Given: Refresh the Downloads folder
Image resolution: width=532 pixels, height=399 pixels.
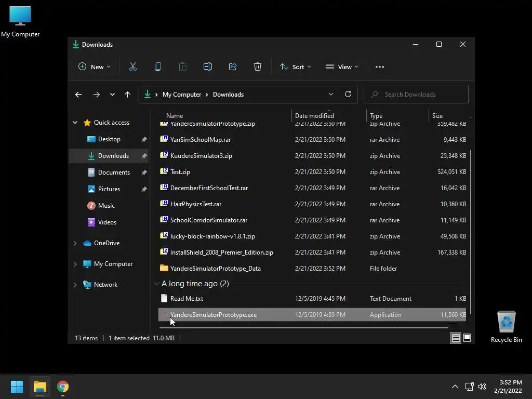Looking at the screenshot, I should [348, 95].
